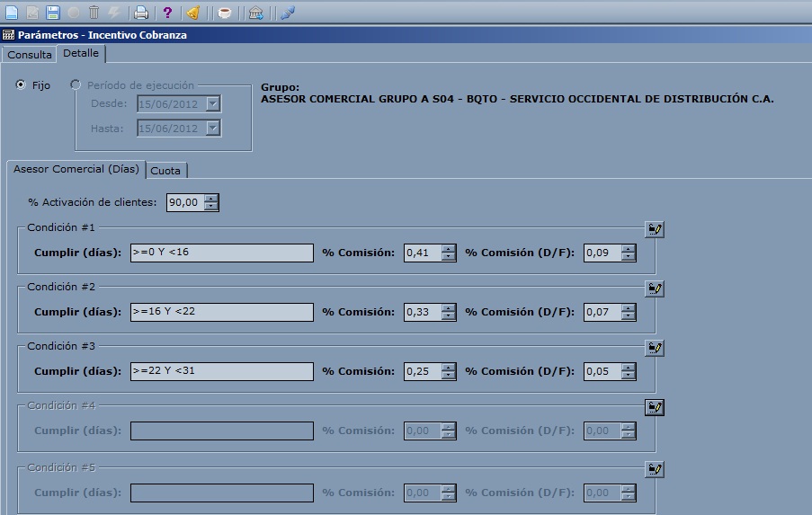Click the Save floppy disk icon
This screenshot has height=515, width=812.
pos(53,13)
